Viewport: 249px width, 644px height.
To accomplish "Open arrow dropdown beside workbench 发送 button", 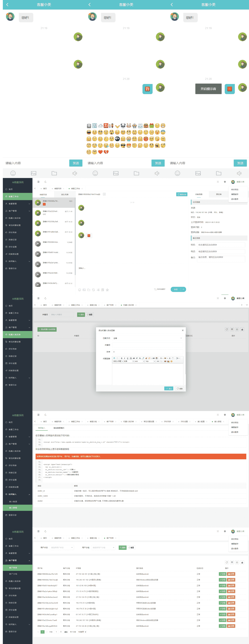I will (x=183, y=289).
